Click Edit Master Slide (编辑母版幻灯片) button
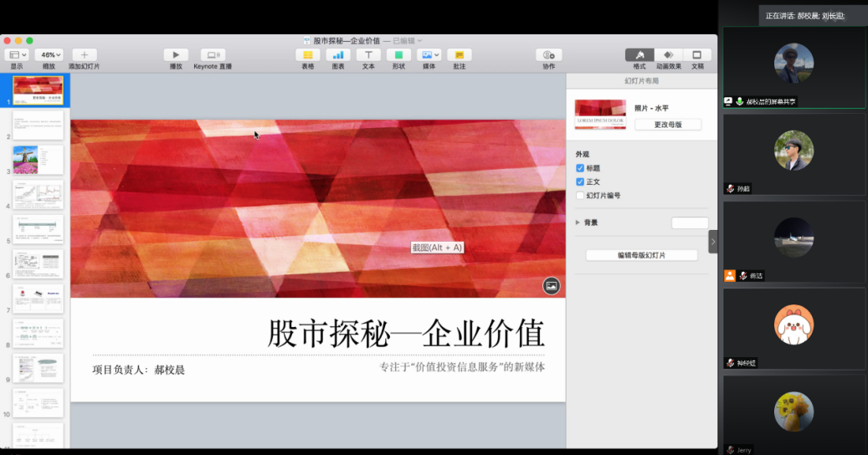Screen dimensions: 868x455 [x=641, y=255]
